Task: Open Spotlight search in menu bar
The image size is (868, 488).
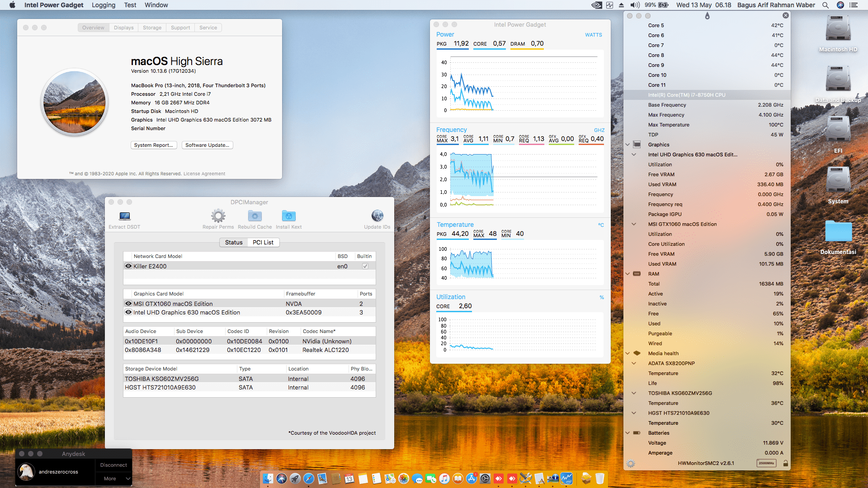Action: click(826, 5)
